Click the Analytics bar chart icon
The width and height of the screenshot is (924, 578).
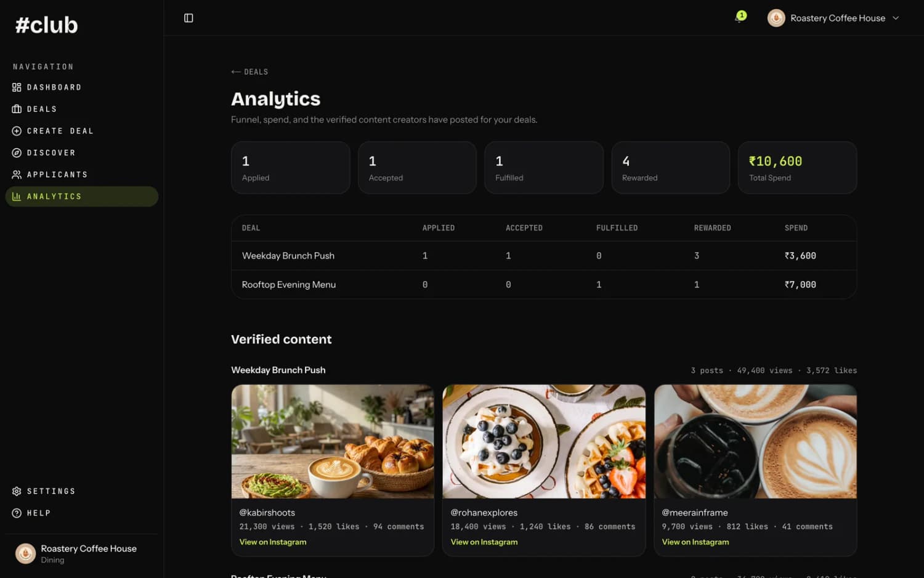click(x=17, y=197)
